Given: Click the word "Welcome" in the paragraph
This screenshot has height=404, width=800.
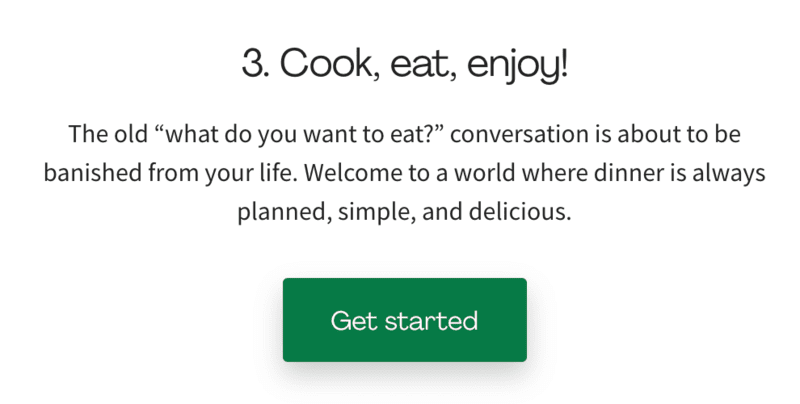Looking at the screenshot, I should tap(349, 173).
